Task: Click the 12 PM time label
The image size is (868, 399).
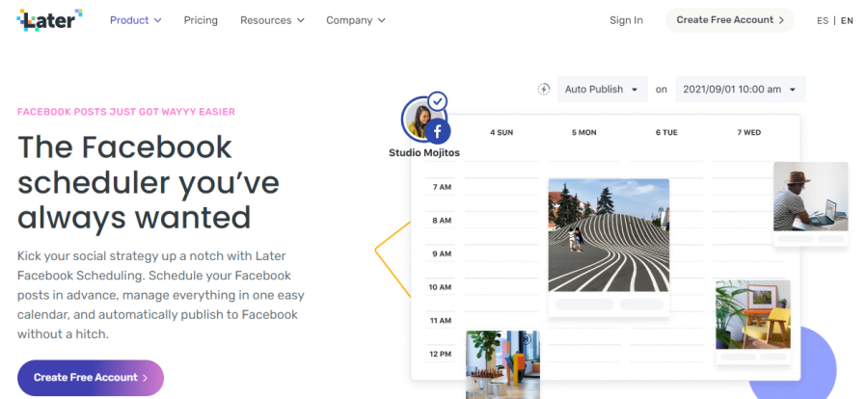Action: [x=440, y=354]
